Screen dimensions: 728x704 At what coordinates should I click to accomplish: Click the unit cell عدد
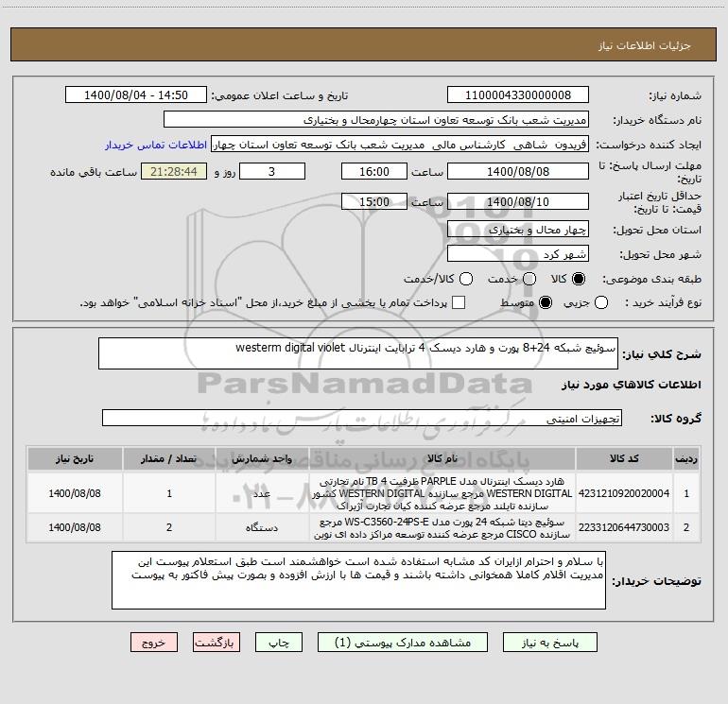262,493
